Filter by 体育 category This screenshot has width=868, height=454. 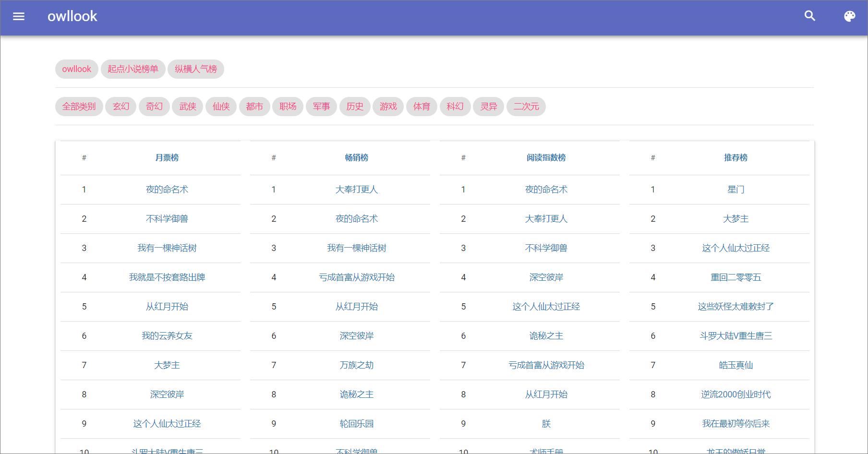[x=422, y=107]
